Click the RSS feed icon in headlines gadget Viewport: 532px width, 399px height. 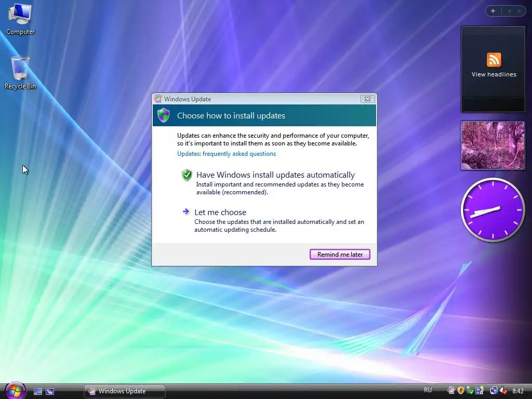pos(494,60)
